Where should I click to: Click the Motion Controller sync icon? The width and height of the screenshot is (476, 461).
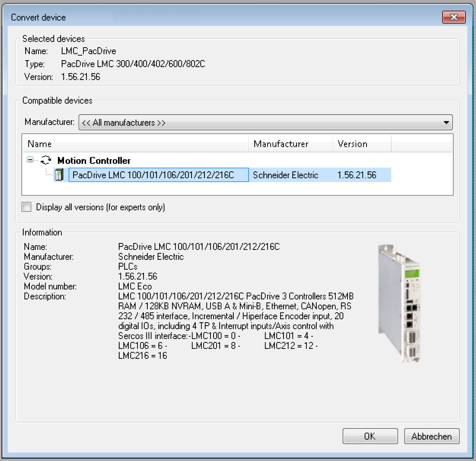coord(46,160)
